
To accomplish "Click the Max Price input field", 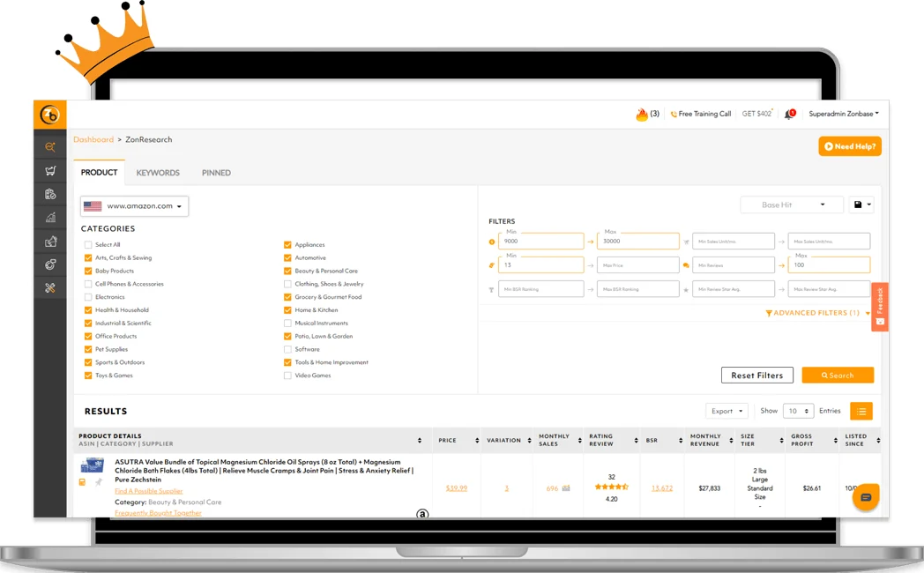I will coord(638,265).
